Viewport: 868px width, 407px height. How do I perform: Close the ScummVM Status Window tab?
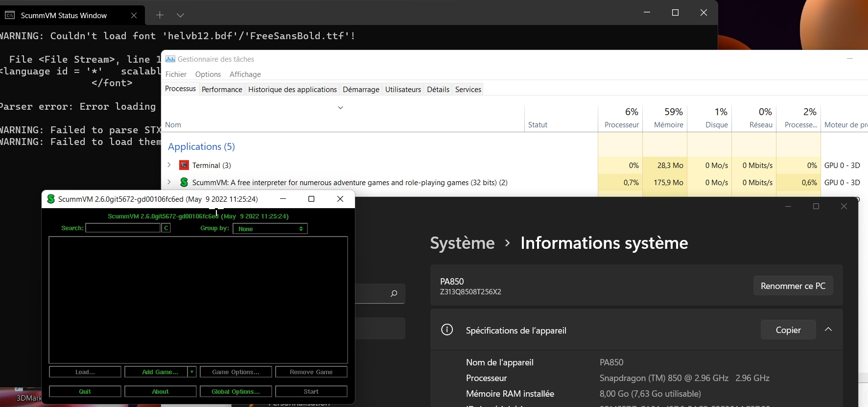pyautogui.click(x=134, y=15)
